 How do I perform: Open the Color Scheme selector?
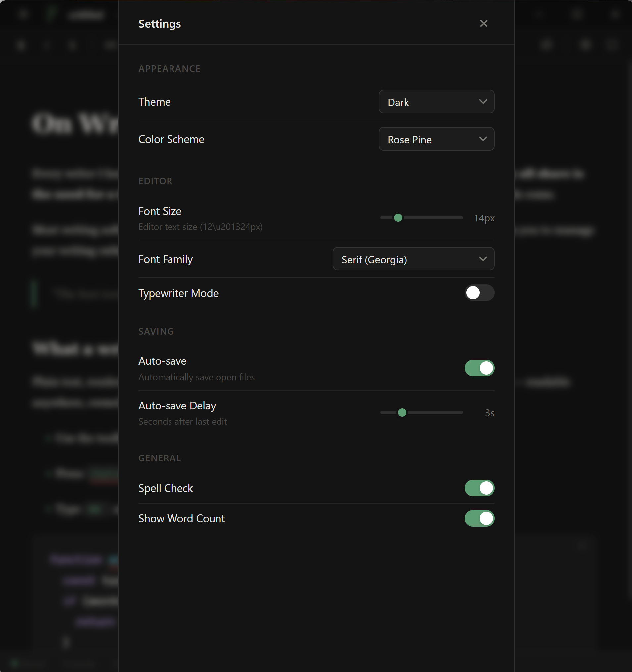coord(436,139)
